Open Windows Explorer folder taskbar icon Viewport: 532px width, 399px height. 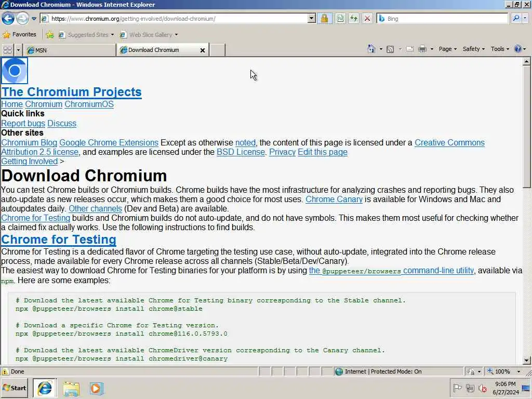click(x=71, y=389)
